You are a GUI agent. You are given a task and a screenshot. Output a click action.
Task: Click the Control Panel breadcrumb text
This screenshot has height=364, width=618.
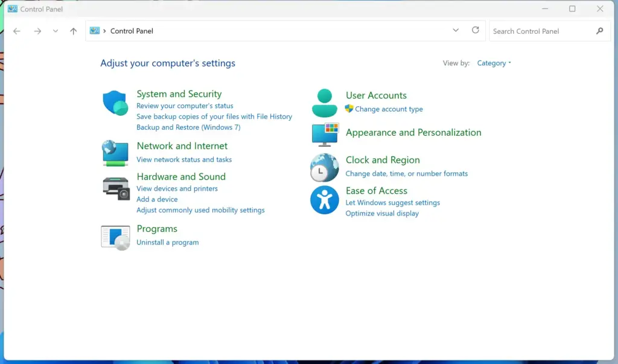tap(132, 31)
